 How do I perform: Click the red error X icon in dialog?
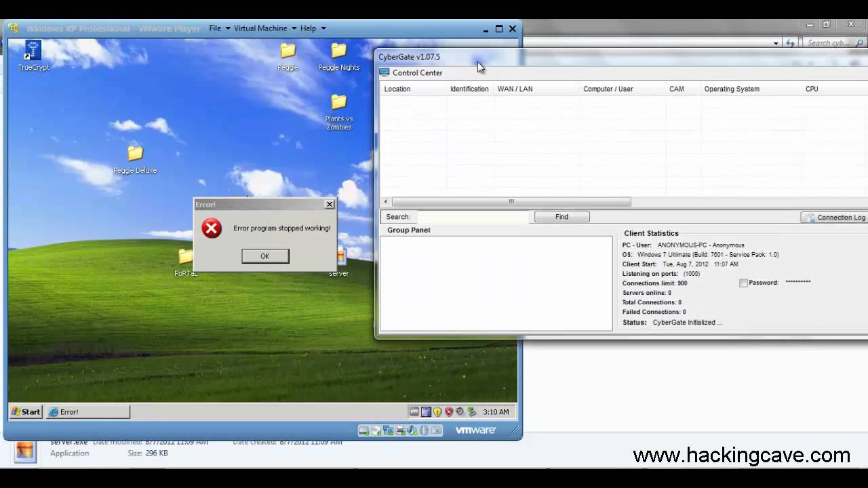click(x=212, y=228)
